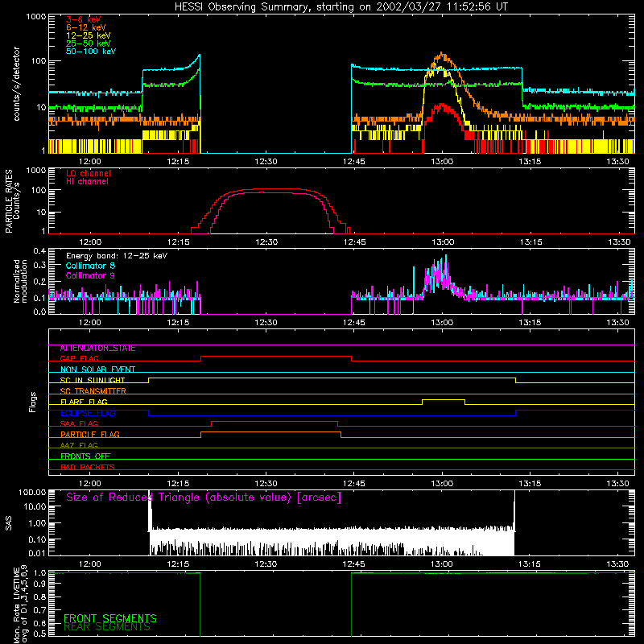This screenshot has width=644, height=644.
Task: Select the Collimator 8 legend entry
Action: point(90,266)
